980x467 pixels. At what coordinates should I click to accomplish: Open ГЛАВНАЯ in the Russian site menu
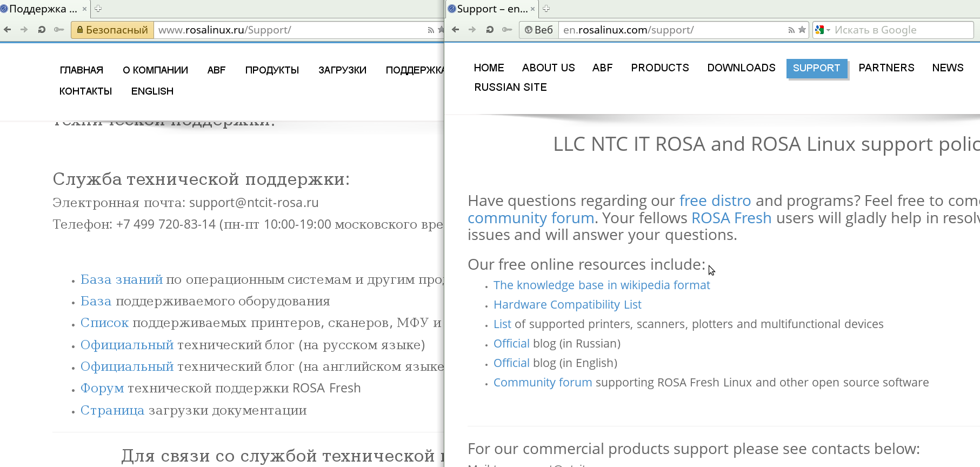82,70
